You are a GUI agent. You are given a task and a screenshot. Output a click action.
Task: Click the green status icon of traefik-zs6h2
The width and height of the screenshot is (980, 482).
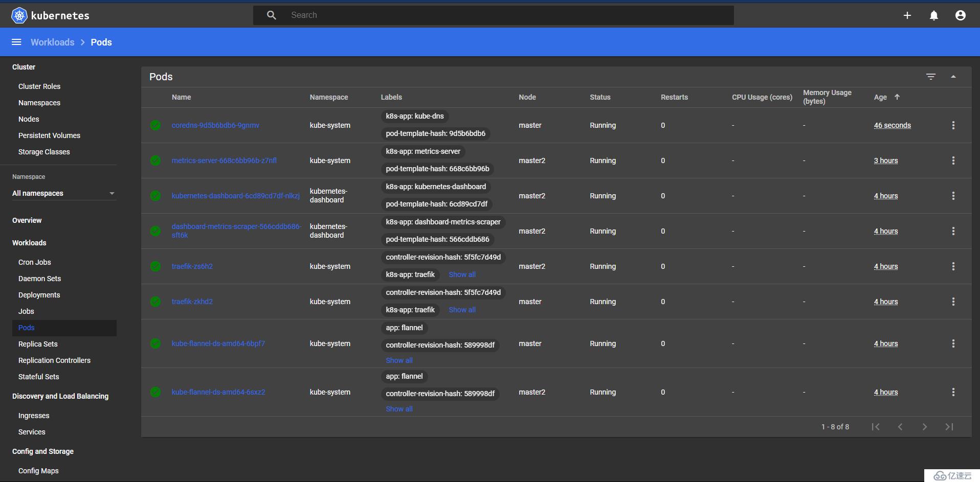click(155, 266)
